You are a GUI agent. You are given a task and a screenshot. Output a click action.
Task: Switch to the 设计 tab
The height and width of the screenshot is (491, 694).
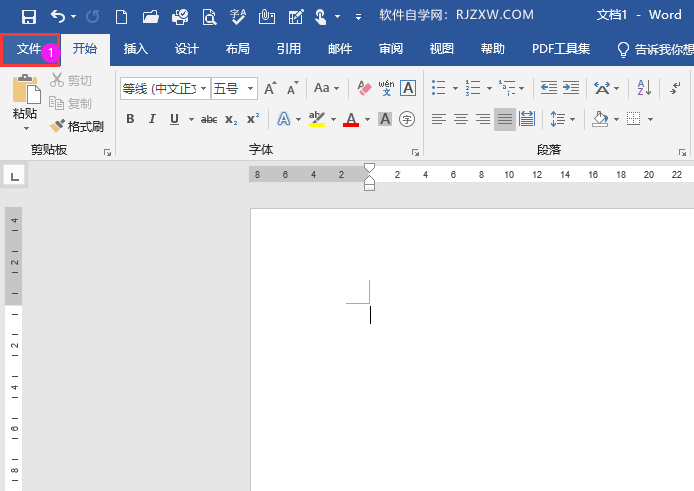pyautogui.click(x=186, y=49)
